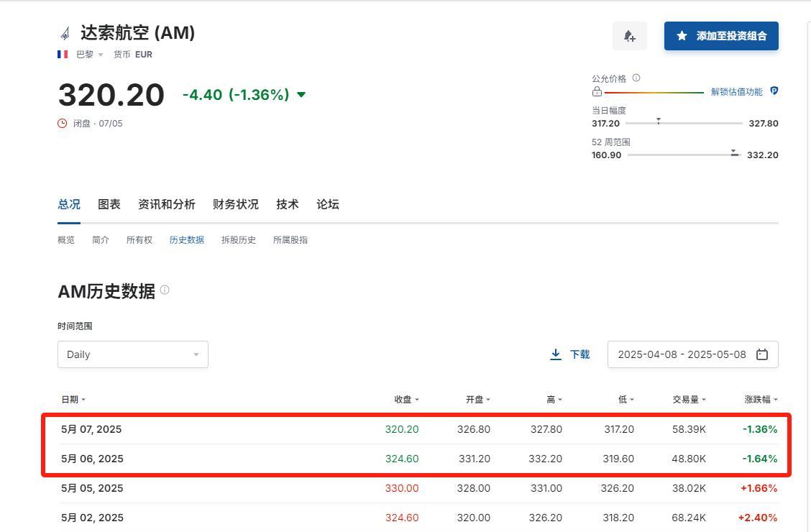
Task: Click the -1.64% change value
Action: coord(760,459)
